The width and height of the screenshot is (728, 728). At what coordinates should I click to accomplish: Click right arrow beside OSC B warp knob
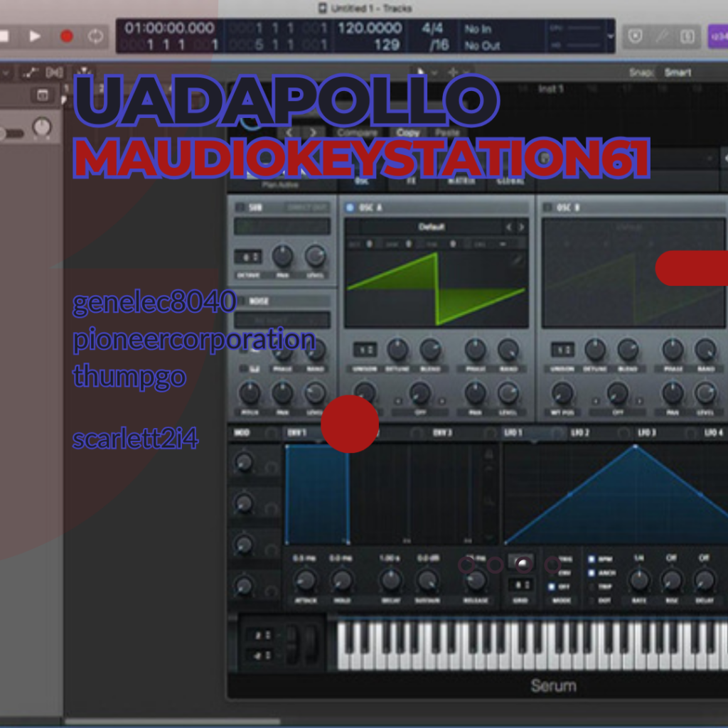click(639, 401)
